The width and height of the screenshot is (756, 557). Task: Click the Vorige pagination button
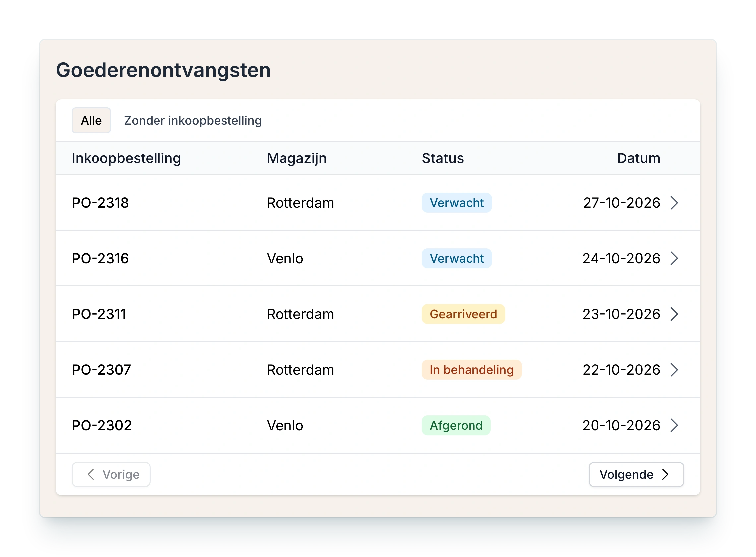point(111,474)
